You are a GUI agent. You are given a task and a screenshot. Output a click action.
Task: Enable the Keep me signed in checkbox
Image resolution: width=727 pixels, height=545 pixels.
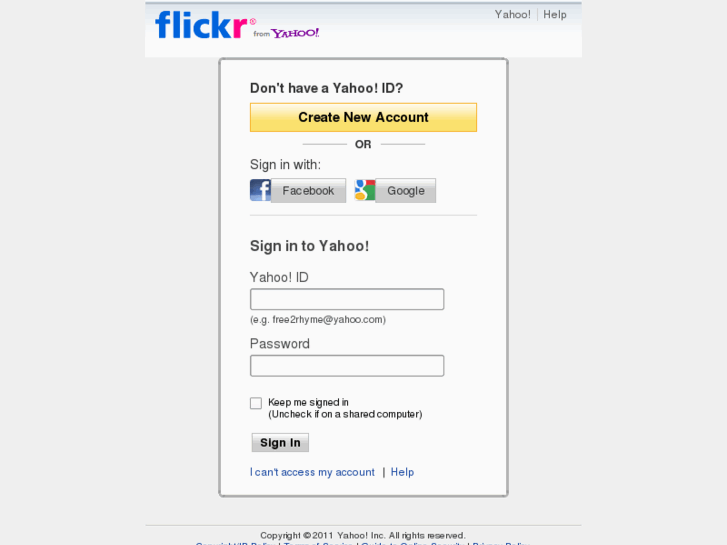pyautogui.click(x=256, y=403)
